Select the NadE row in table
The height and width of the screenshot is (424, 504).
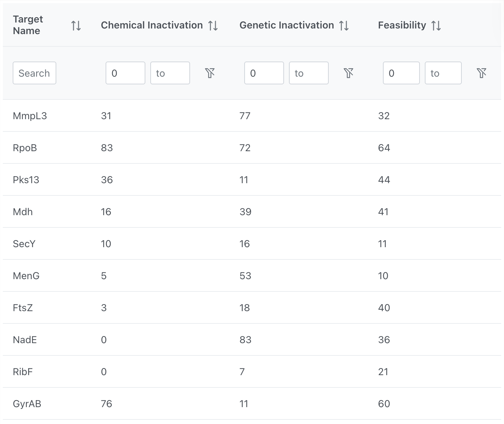click(x=25, y=340)
